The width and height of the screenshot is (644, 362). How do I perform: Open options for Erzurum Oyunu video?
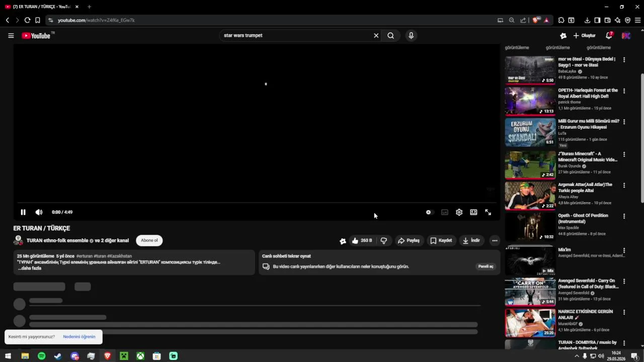tap(624, 122)
